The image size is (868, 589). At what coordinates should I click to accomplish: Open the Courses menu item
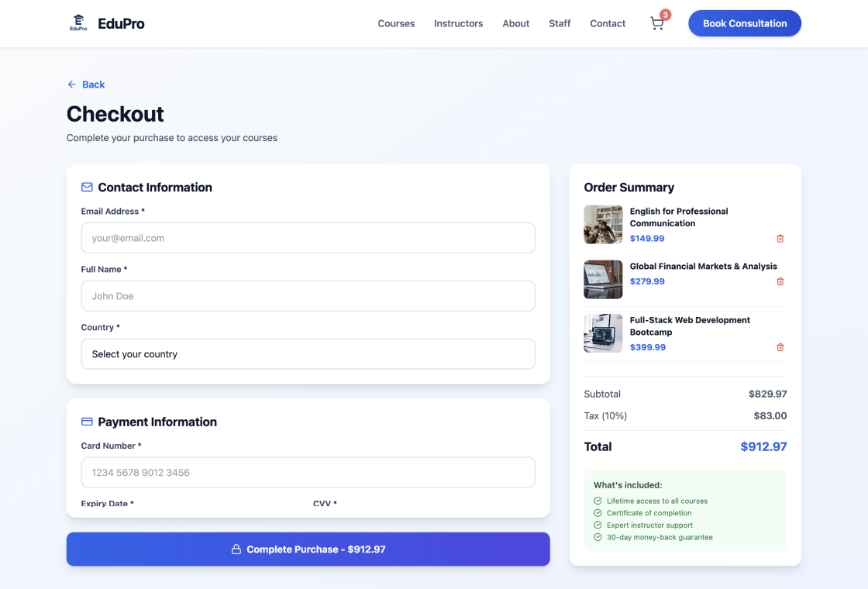coord(396,23)
